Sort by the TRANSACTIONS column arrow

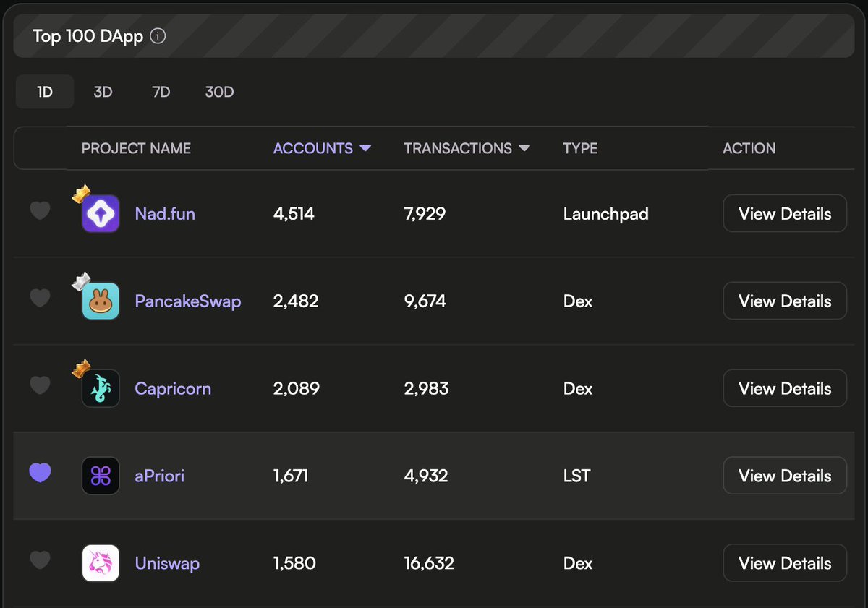pos(524,148)
